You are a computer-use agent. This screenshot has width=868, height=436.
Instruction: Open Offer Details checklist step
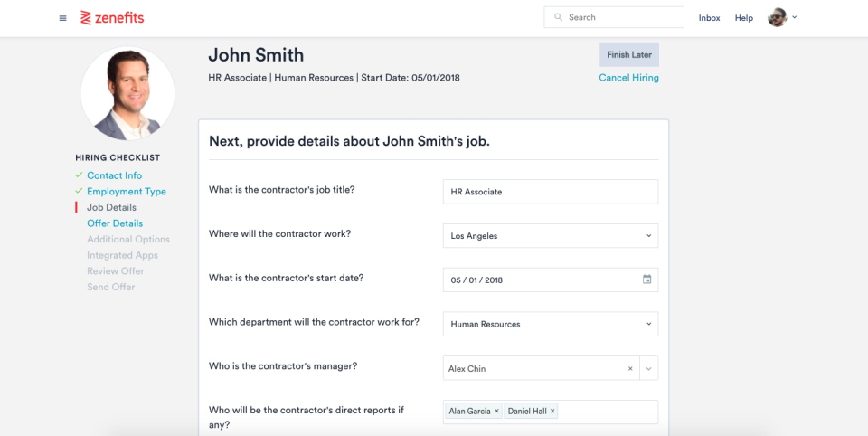(x=115, y=223)
